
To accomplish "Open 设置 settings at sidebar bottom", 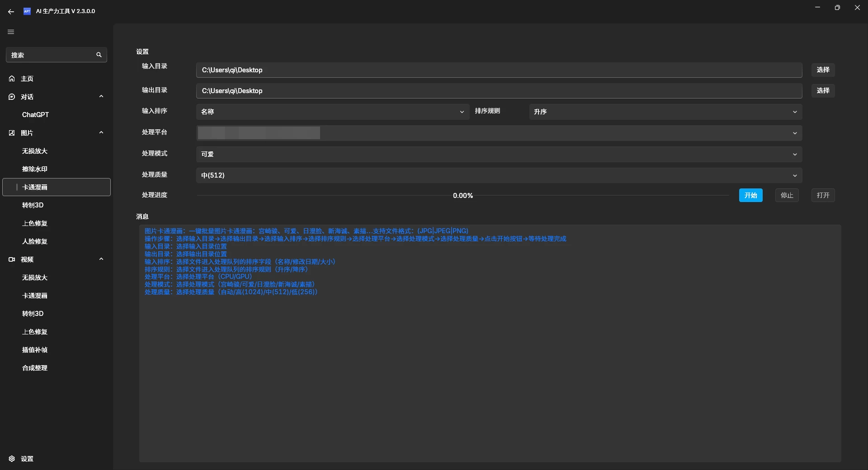I will click(27, 459).
